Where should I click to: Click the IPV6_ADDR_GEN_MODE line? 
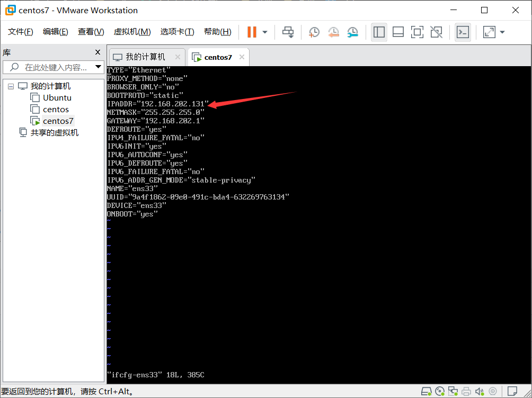click(181, 180)
